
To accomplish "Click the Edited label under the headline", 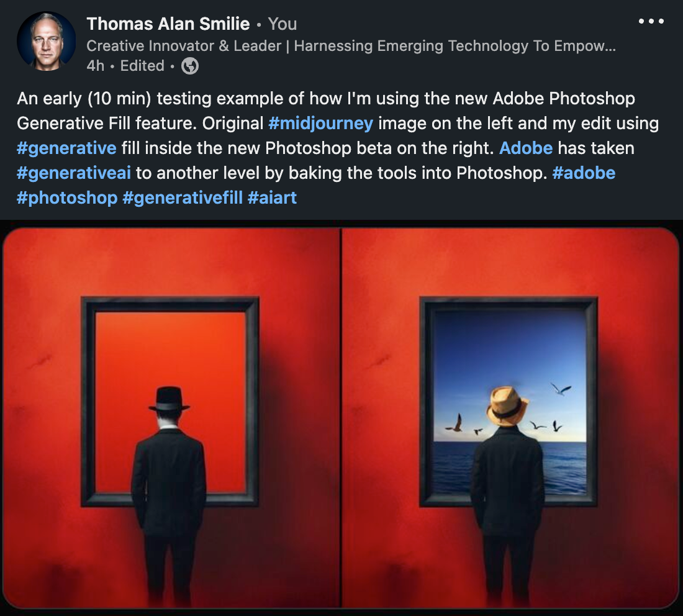I will coord(142,66).
